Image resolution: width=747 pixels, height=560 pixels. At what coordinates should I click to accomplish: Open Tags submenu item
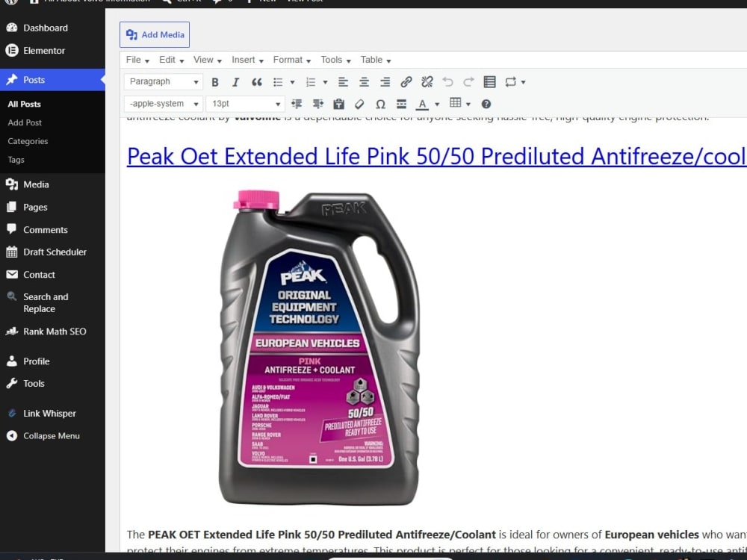[16, 160]
